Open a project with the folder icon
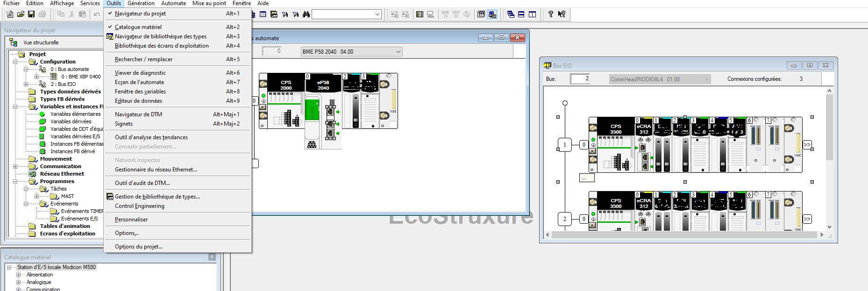The image size is (868, 291). [x=21, y=14]
